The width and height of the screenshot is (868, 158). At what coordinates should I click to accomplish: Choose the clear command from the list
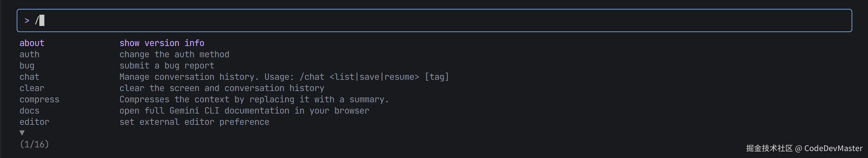[32, 88]
